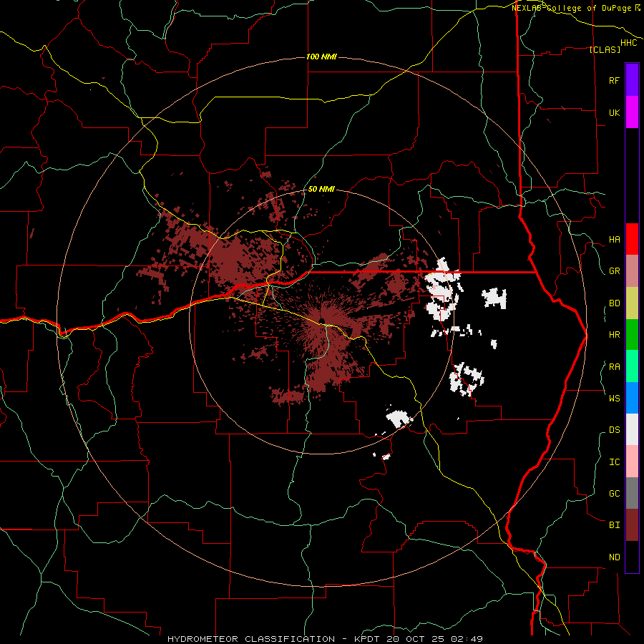Click the 50 NMI range ring label
Image resolution: width=644 pixels, height=644 pixels.
pyautogui.click(x=321, y=189)
